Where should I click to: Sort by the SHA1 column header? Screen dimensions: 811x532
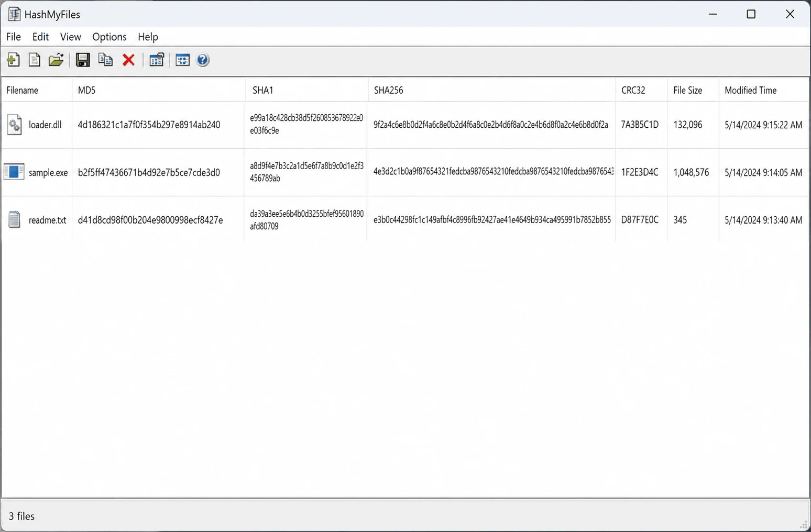tap(306, 90)
